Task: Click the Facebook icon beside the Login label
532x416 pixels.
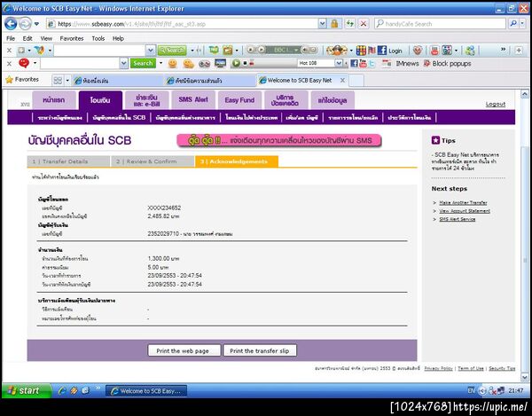Action: [x=381, y=51]
